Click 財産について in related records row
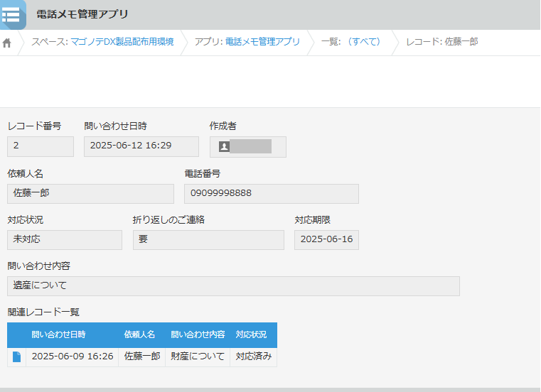541x392 pixels. click(198, 356)
